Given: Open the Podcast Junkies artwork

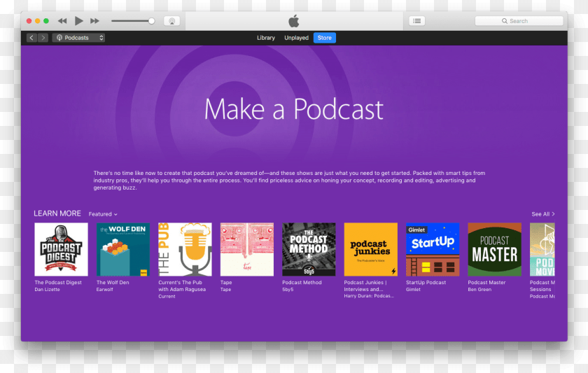Looking at the screenshot, I should point(370,249).
